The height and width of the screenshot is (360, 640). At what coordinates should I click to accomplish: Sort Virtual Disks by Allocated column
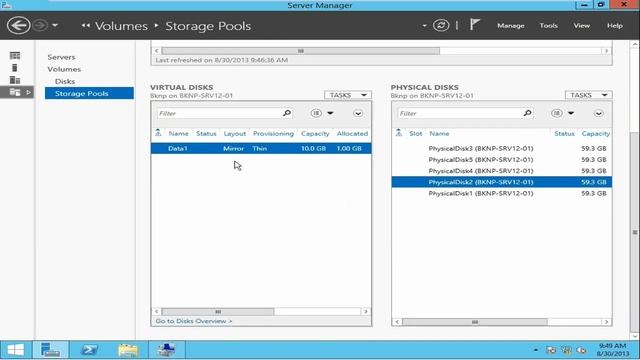[352, 133]
